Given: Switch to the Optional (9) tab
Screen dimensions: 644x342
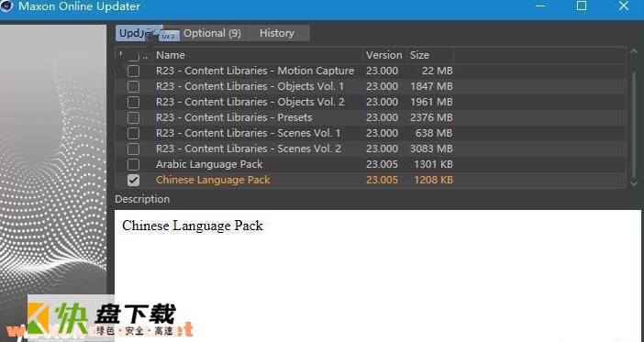Looking at the screenshot, I should [212, 33].
